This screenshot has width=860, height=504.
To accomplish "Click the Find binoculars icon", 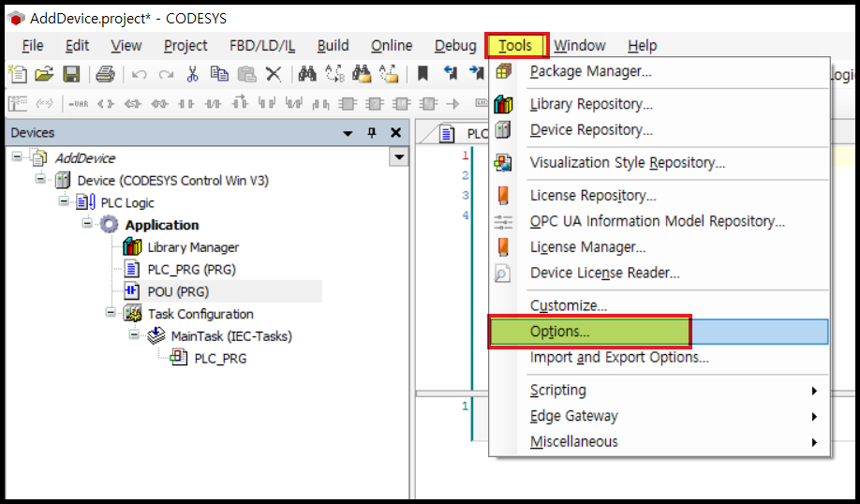I will (x=307, y=73).
